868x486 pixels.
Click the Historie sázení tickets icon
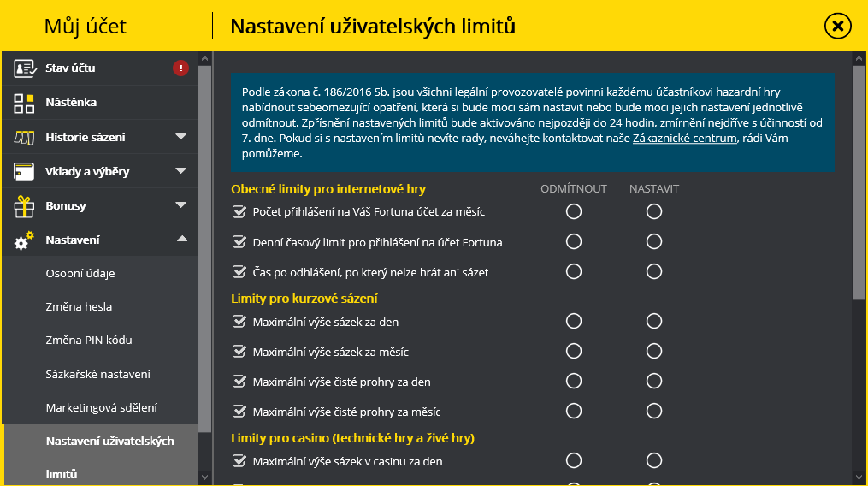pyautogui.click(x=24, y=138)
